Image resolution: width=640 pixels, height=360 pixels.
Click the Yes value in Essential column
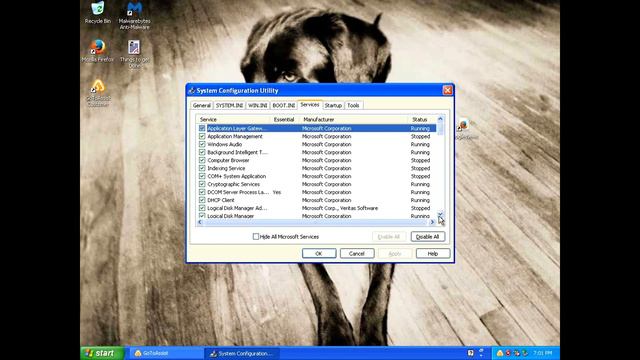point(277,192)
